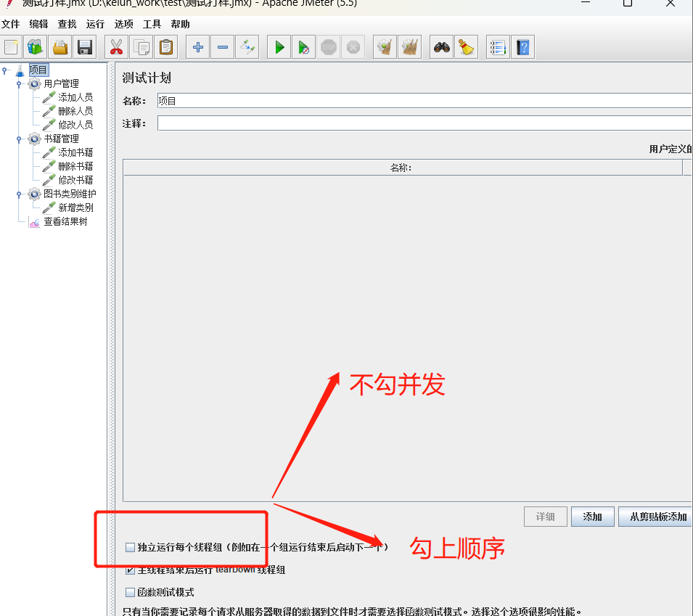Select 修改人员 sampler in tree
This screenshot has height=616, width=693.
click(75, 125)
